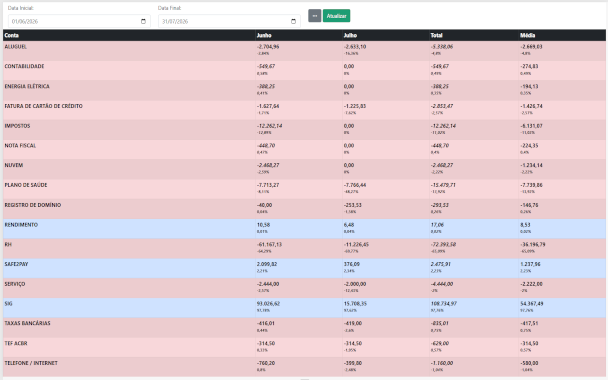Click CONTABILIDADE Junho value -549,67

(266, 66)
